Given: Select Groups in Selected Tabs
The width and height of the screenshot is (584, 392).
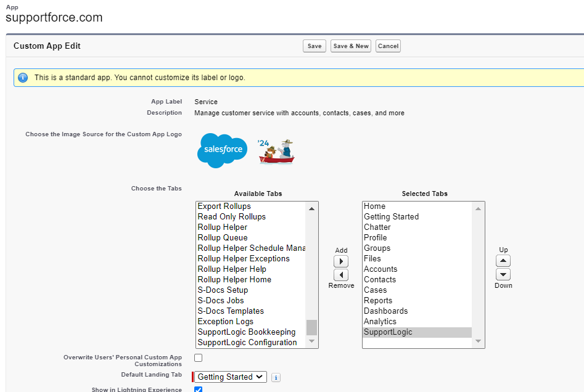Looking at the screenshot, I should [x=417, y=248].
